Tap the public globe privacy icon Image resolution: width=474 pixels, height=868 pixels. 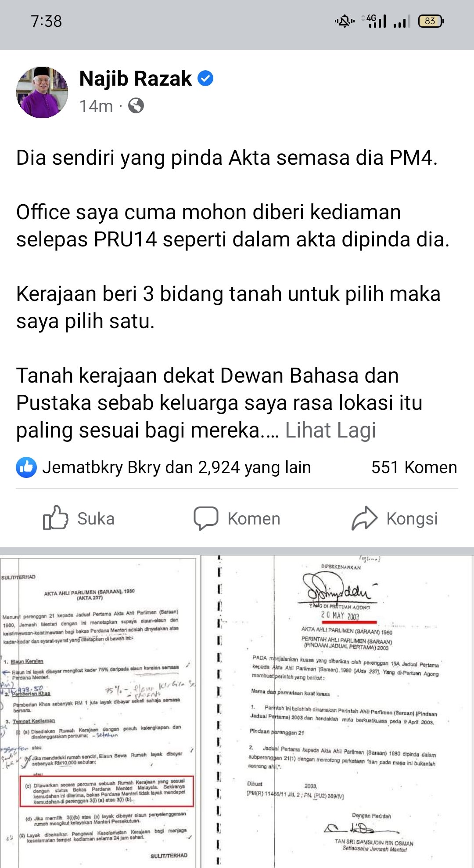(x=136, y=106)
